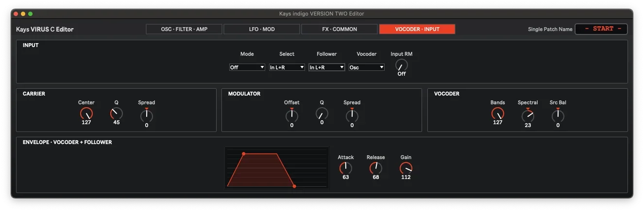The image size is (644, 211).
Task: Click the Attack value 63
Action: click(346, 178)
